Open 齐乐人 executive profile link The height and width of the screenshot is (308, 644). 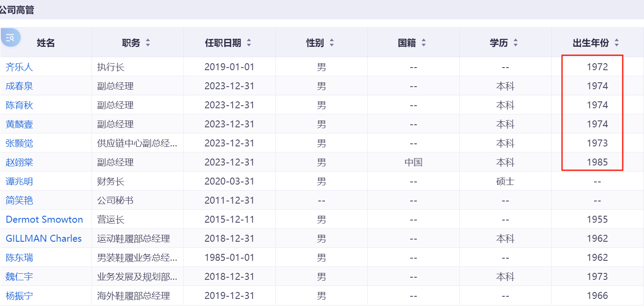(x=19, y=67)
